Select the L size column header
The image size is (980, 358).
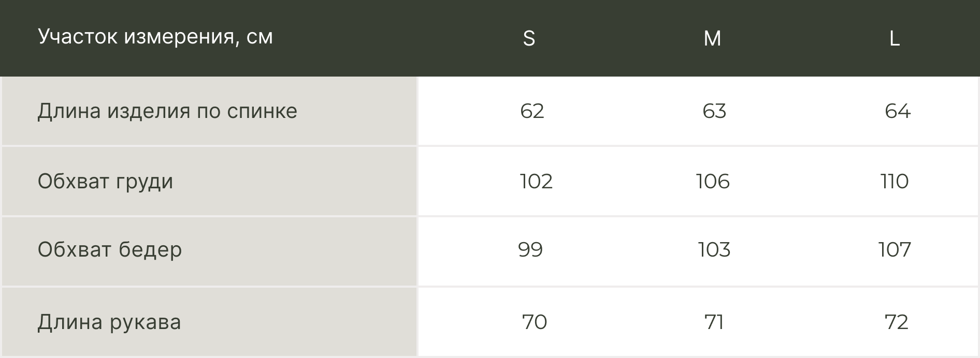click(x=895, y=38)
